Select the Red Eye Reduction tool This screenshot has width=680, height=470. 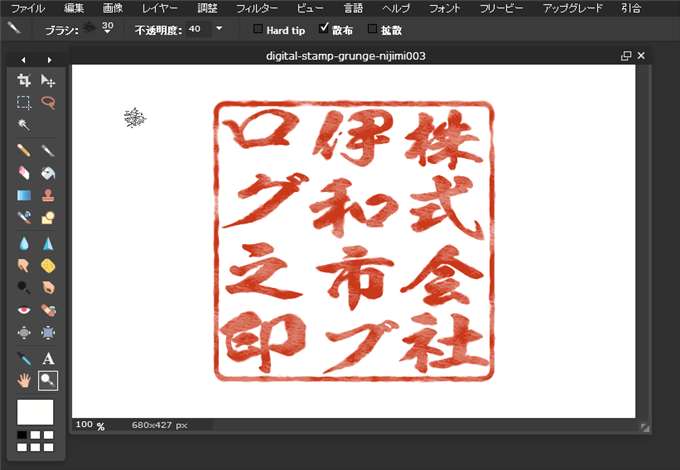click(25, 310)
